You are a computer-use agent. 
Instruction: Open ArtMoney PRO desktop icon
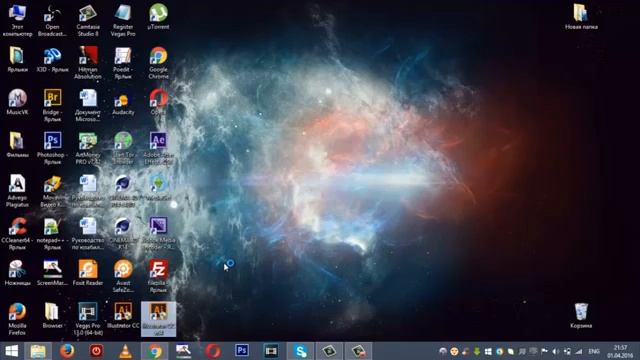tap(88, 148)
